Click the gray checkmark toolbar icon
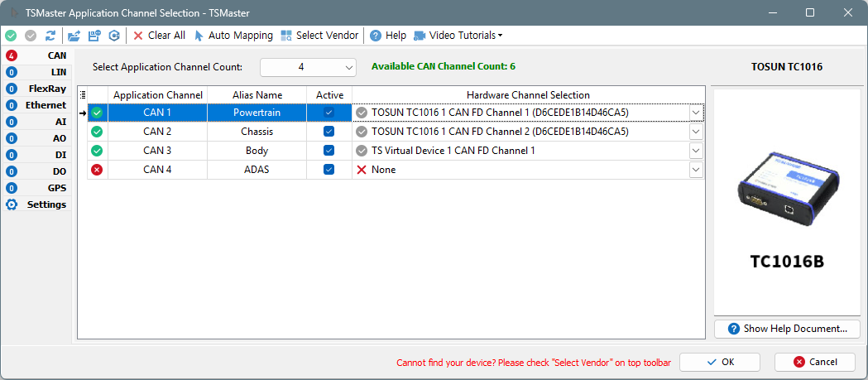The height and width of the screenshot is (380, 868). [31, 36]
